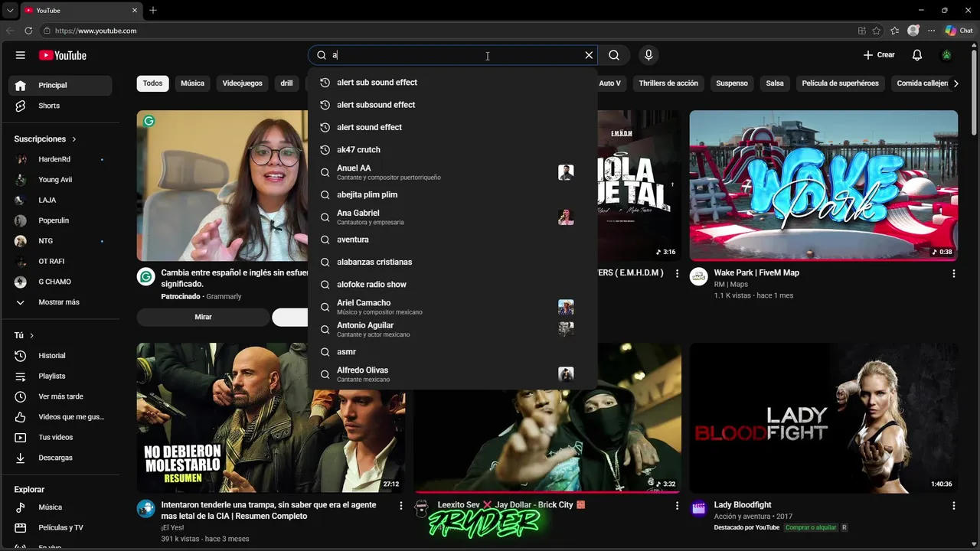Reload the page with the refresh icon
The image size is (980, 551).
pyautogui.click(x=28, y=31)
